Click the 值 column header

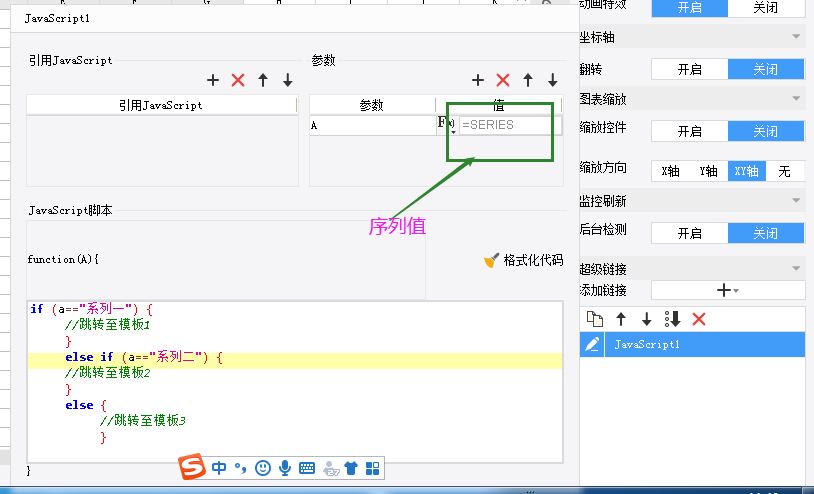click(499, 105)
